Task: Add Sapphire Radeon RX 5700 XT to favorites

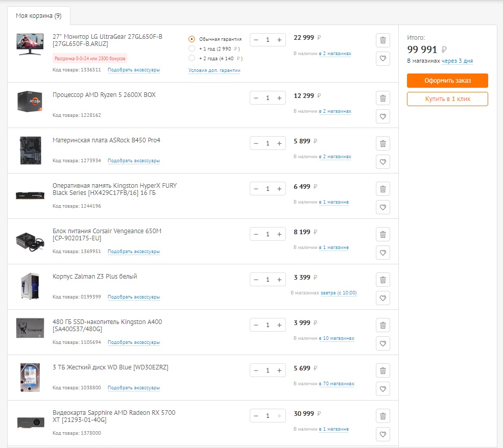Action: [x=382, y=435]
